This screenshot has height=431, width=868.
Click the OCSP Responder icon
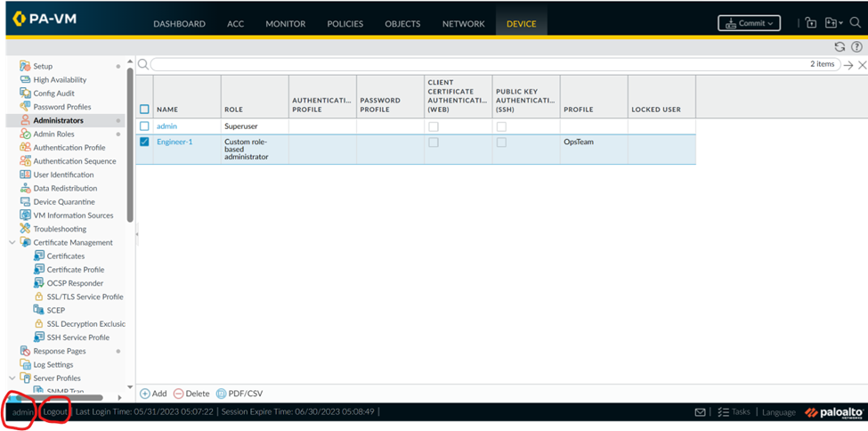coord(39,283)
